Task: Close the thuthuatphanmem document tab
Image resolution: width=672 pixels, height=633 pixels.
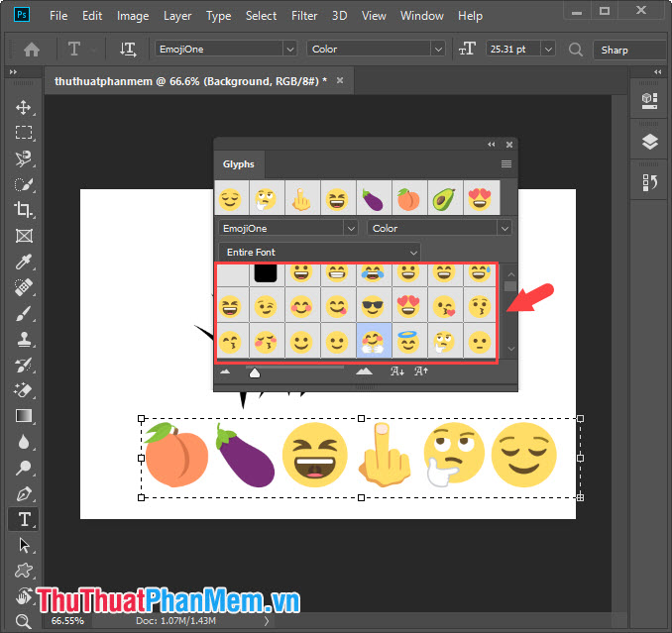Action: tap(340, 80)
